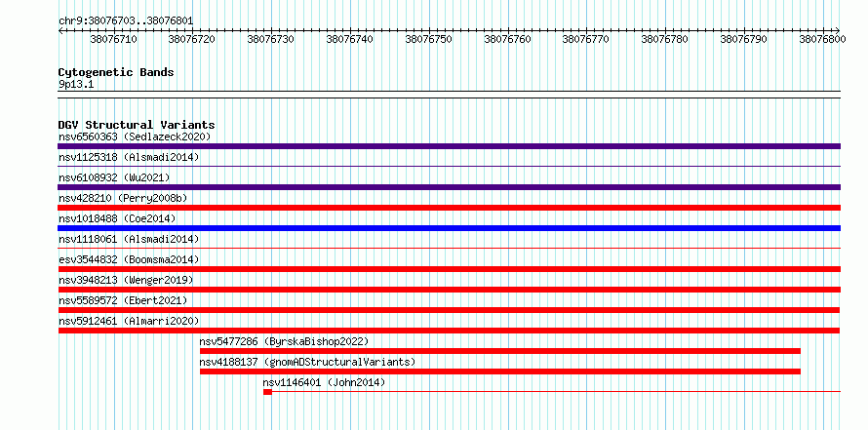Viewport: 868px width, 430px height.
Task: Click the 38076730 ruler position
Action: coord(271,39)
